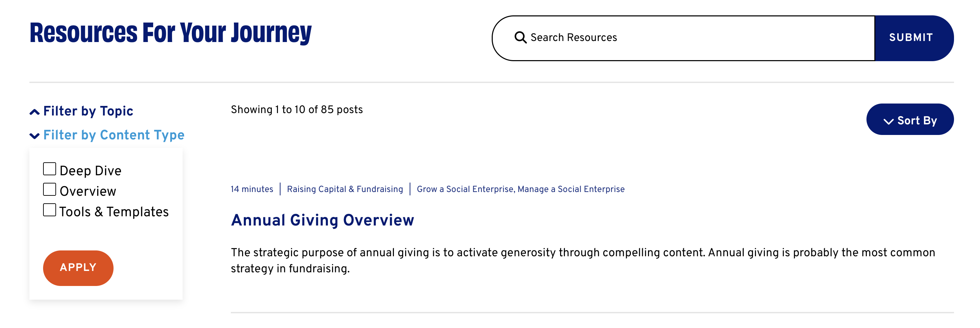
Task: Open the Sort By dropdown
Action: [x=910, y=119]
